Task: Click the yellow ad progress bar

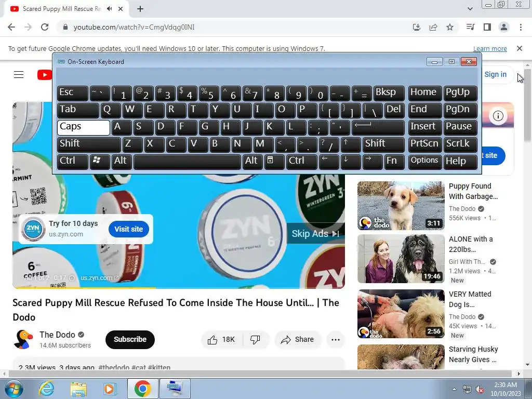Action: 84,288
